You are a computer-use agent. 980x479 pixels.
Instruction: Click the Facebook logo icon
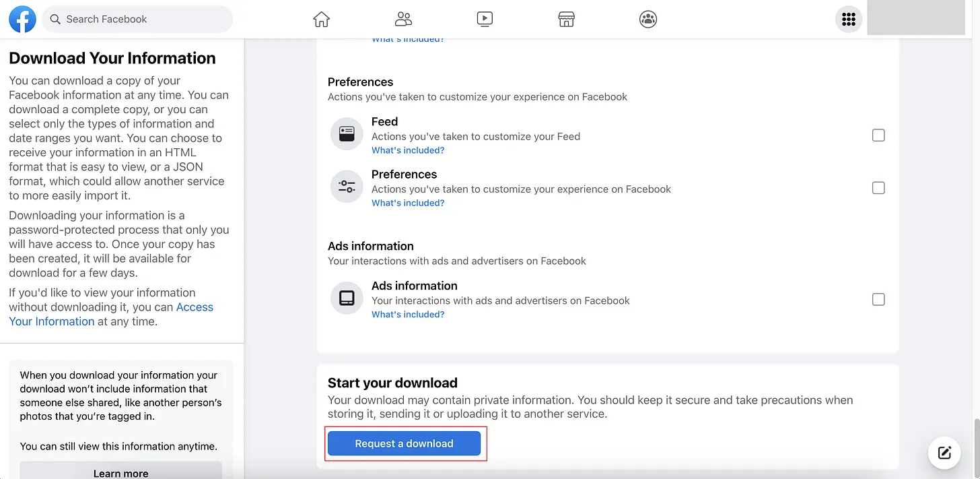click(x=22, y=19)
